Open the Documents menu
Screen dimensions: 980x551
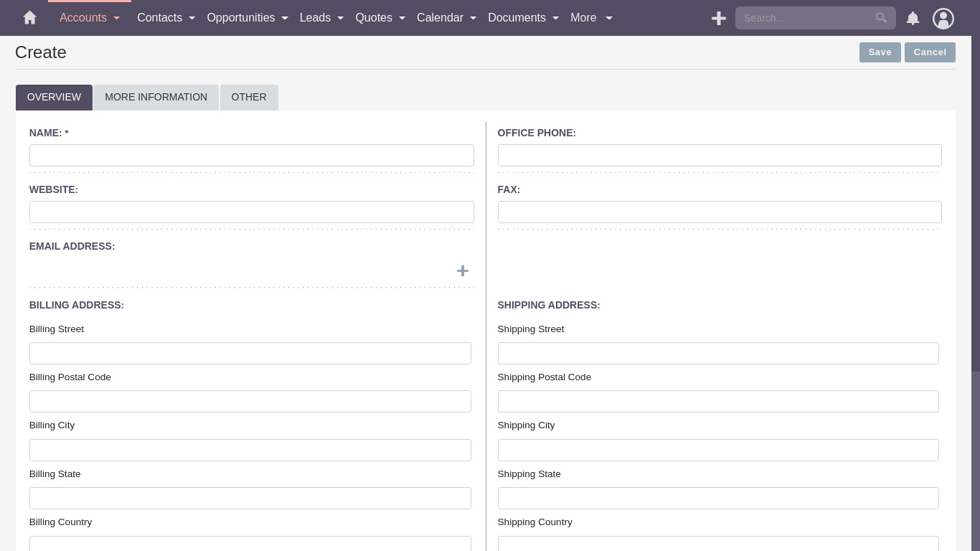(517, 18)
